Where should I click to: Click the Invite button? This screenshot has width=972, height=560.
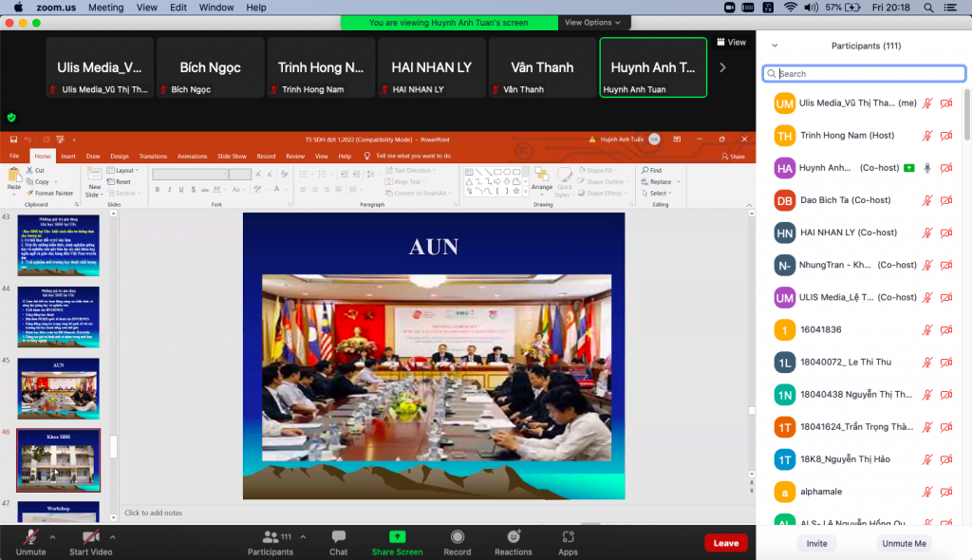[816, 543]
